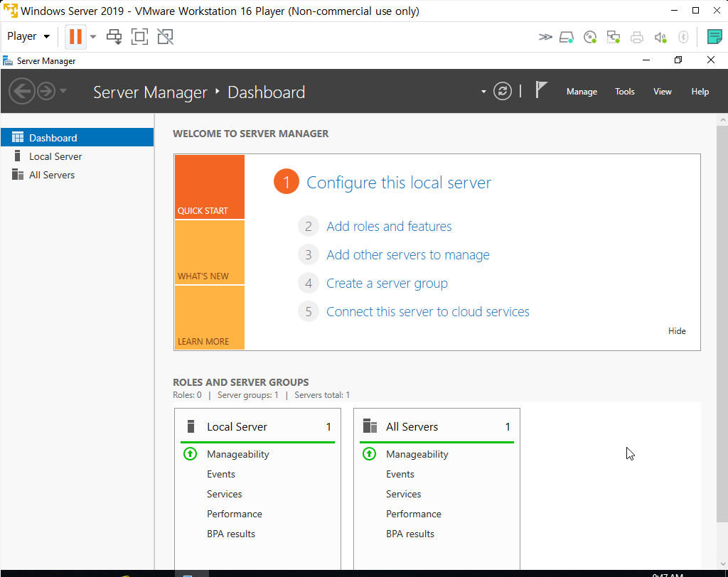The height and width of the screenshot is (577, 728).
Task: Open BPA results in All Servers tile
Action: [410, 534]
